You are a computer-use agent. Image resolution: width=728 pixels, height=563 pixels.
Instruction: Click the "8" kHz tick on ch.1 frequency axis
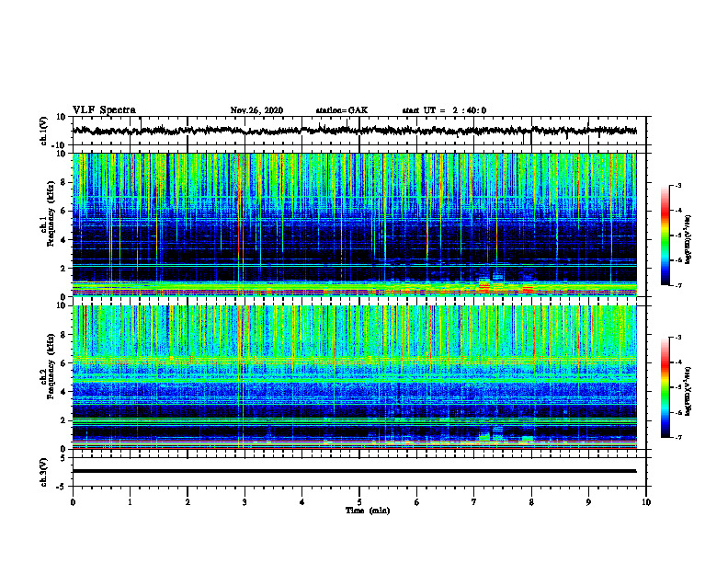click(64, 182)
